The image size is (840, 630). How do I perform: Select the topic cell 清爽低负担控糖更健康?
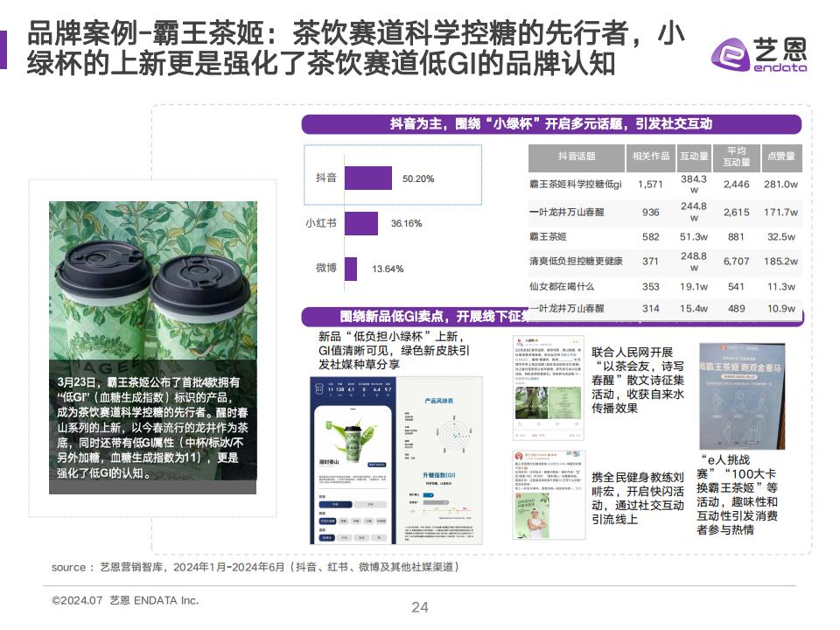[576, 262]
